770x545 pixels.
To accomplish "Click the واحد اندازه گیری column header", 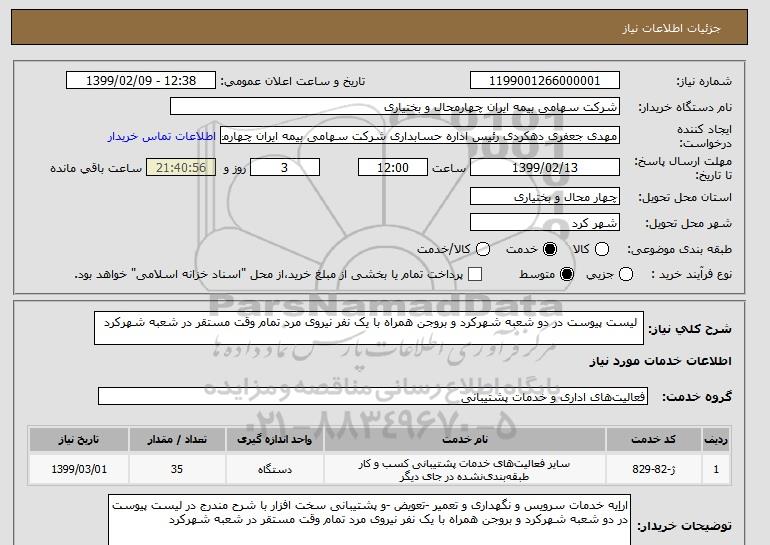I will 275,439.
